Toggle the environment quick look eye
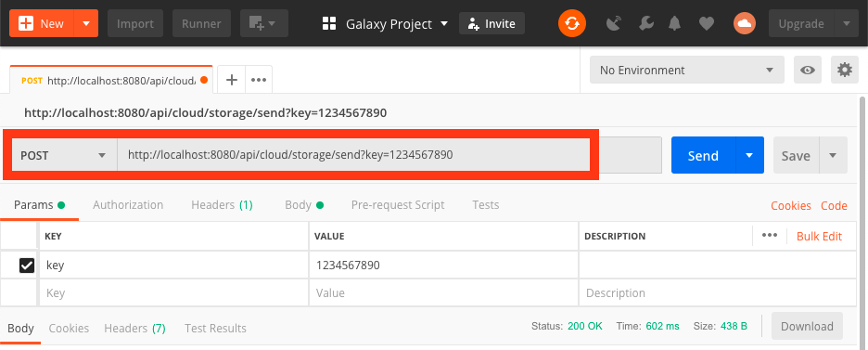 click(x=808, y=70)
